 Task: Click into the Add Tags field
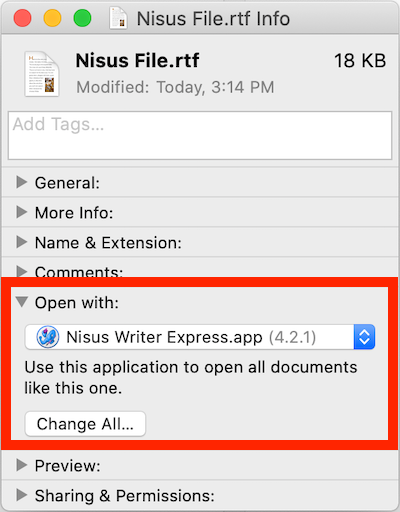200,135
